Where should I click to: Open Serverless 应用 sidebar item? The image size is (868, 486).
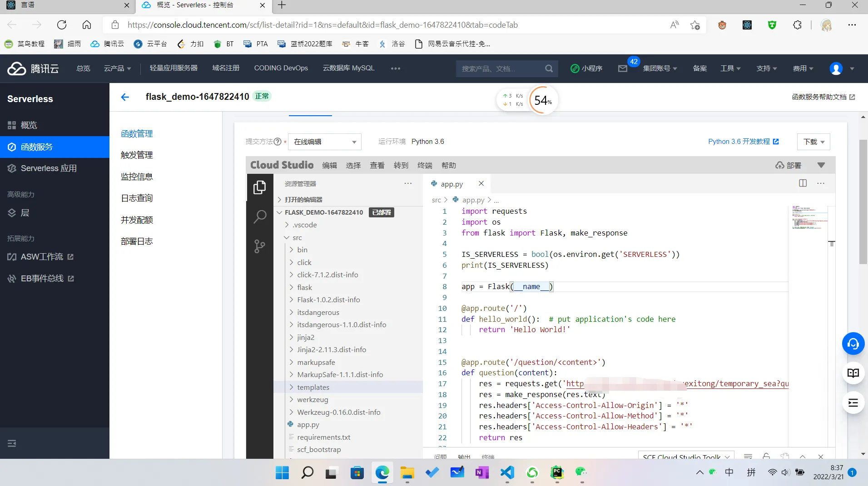point(55,168)
